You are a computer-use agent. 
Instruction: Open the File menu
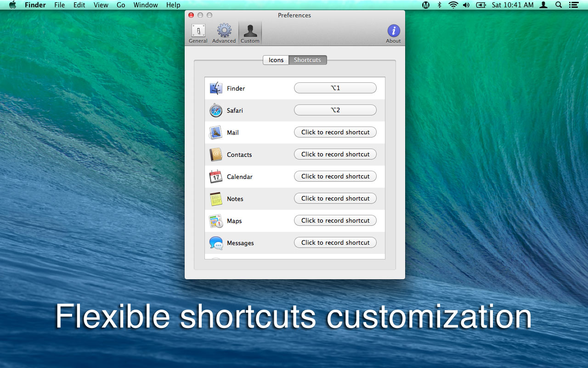pyautogui.click(x=60, y=5)
